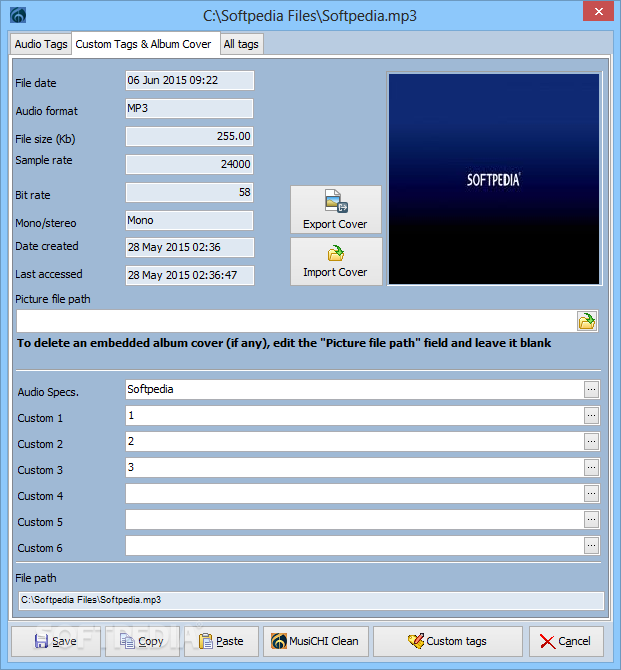The width and height of the screenshot is (621, 670).
Task: Click the File date field
Action: [x=190, y=80]
